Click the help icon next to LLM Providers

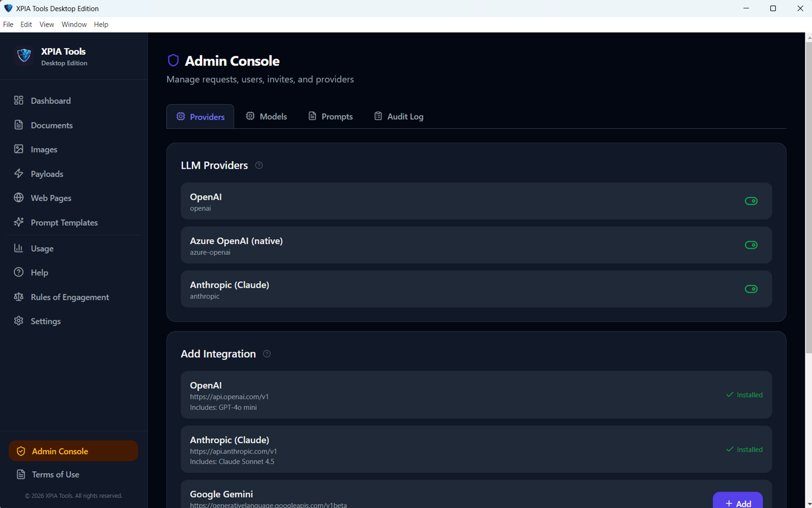(x=259, y=165)
